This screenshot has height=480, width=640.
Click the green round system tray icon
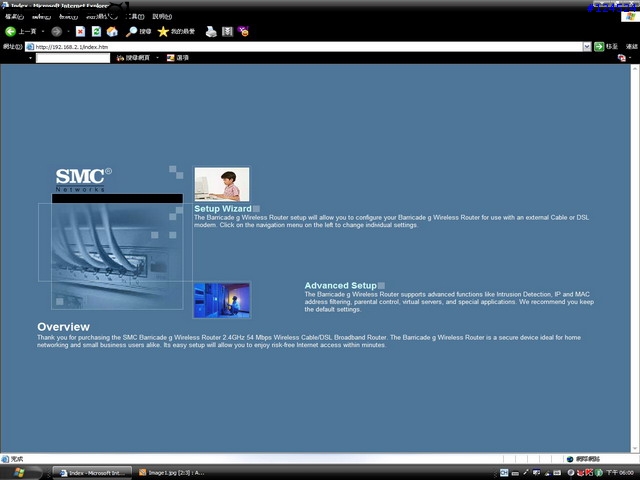click(599, 473)
